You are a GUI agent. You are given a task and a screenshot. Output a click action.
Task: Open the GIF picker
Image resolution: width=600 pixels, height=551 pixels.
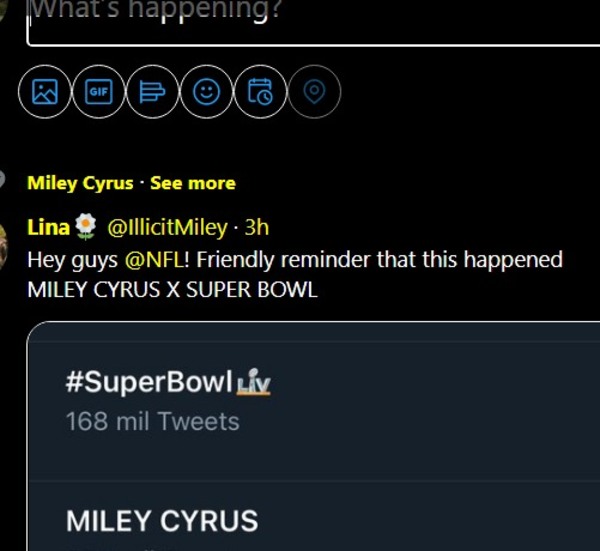[99, 93]
